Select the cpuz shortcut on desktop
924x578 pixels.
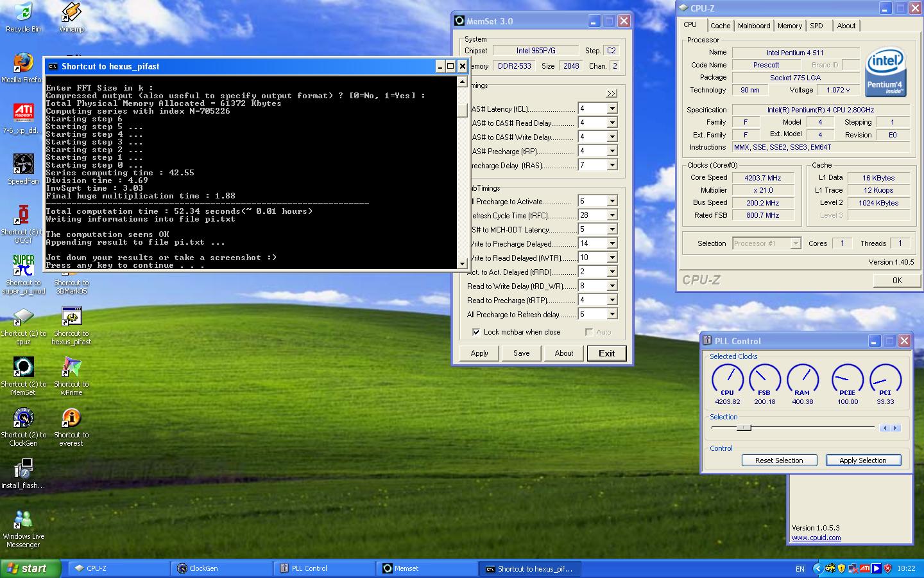pos(23,325)
